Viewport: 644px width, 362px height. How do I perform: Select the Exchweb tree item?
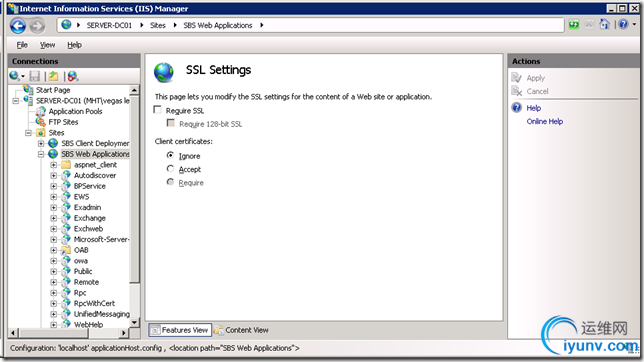88,229
